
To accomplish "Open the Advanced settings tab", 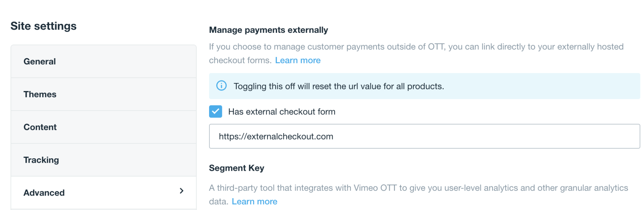I will (x=44, y=193).
